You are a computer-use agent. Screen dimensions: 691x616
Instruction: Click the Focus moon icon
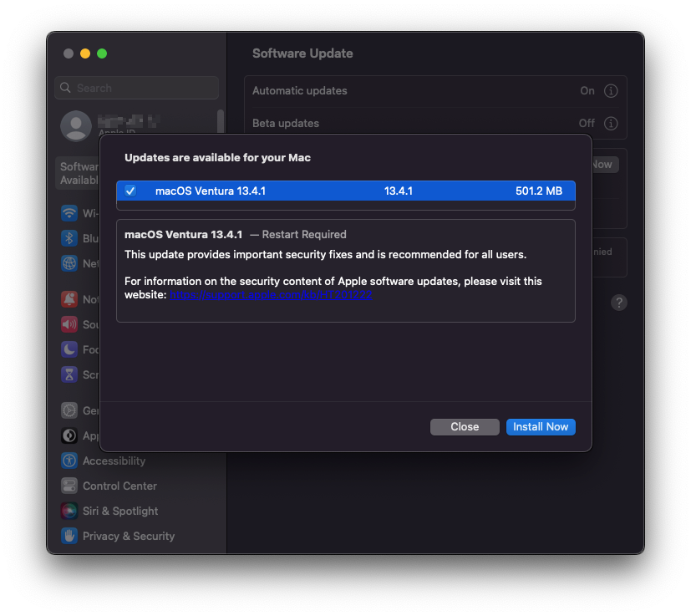pos(69,349)
